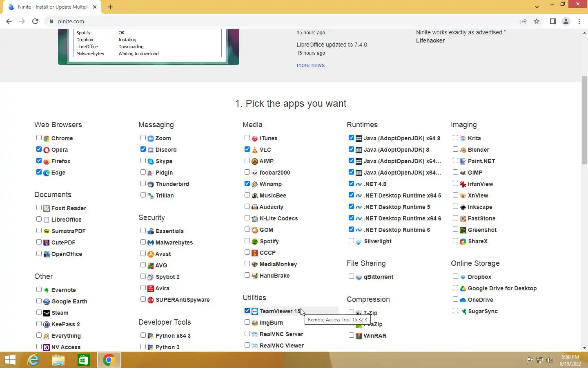Open a new browser tab
588x368 pixels.
coord(110,7)
